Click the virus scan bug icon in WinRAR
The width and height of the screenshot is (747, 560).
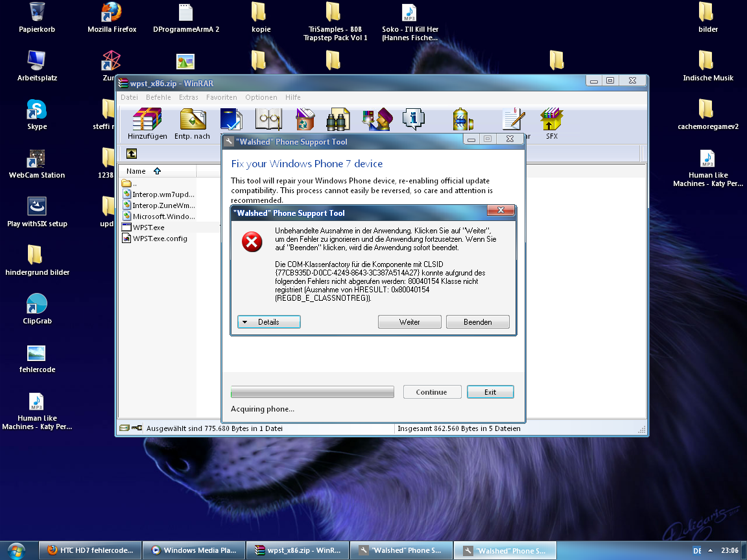462,119
